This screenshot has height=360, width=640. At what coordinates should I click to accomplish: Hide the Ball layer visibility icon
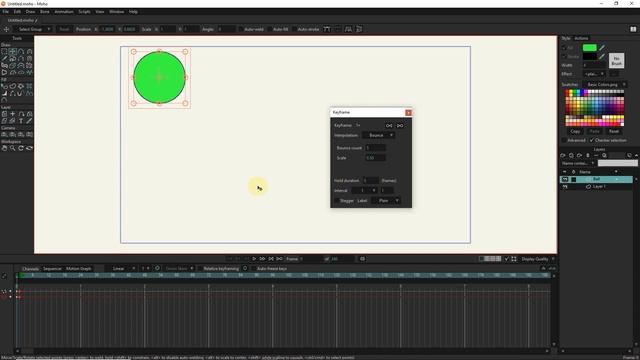[x=565, y=179]
